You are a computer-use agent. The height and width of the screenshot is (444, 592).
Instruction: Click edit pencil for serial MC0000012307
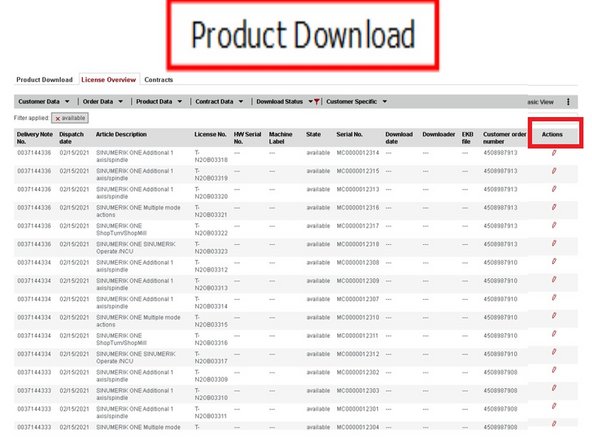(x=554, y=298)
